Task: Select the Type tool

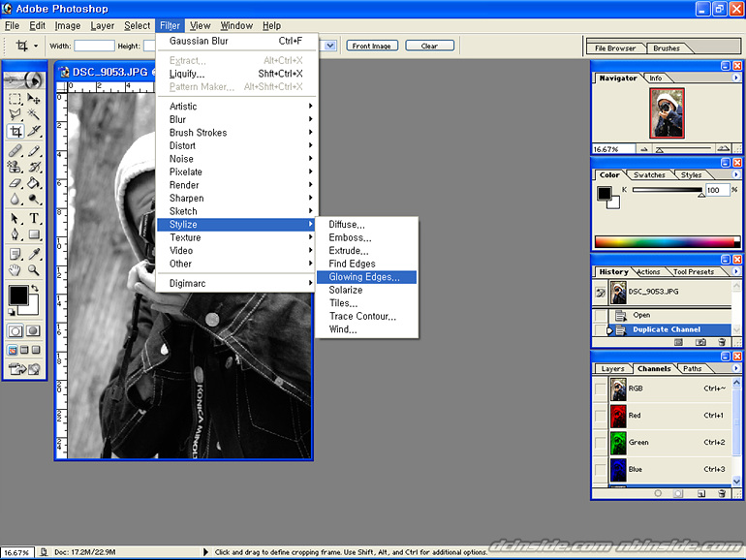Action: tap(33, 218)
